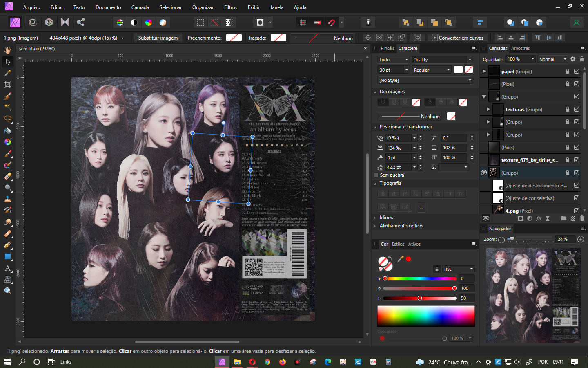Click Converter em curvas button
The image size is (588, 368).
click(x=457, y=38)
